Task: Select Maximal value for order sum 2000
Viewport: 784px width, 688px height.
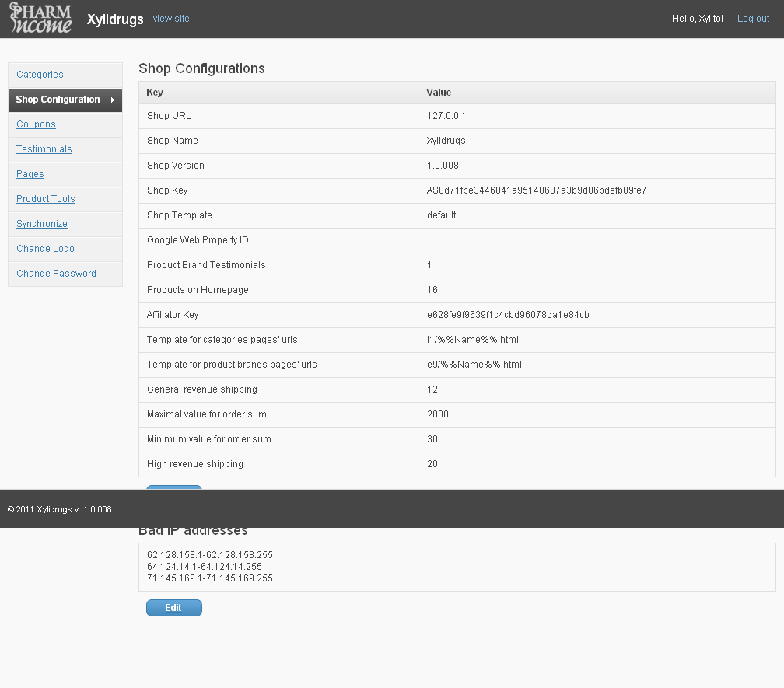Action: [x=438, y=414]
